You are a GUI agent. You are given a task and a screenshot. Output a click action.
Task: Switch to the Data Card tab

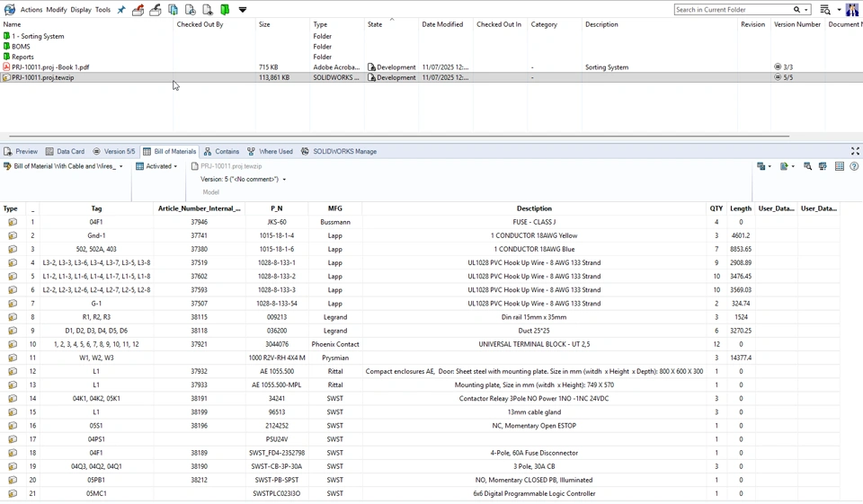coord(65,152)
